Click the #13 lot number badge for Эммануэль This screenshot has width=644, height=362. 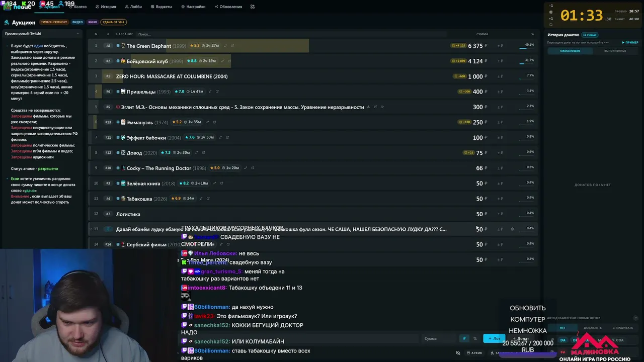[x=108, y=122]
